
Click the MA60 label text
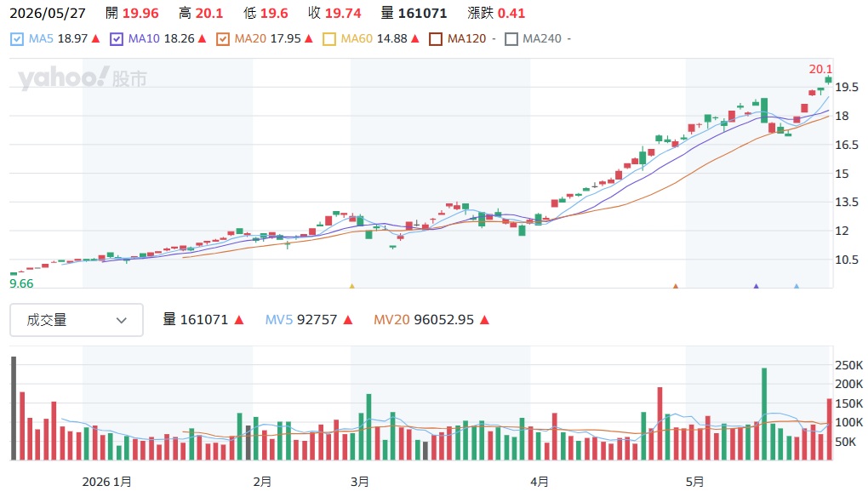pyautogui.click(x=357, y=39)
